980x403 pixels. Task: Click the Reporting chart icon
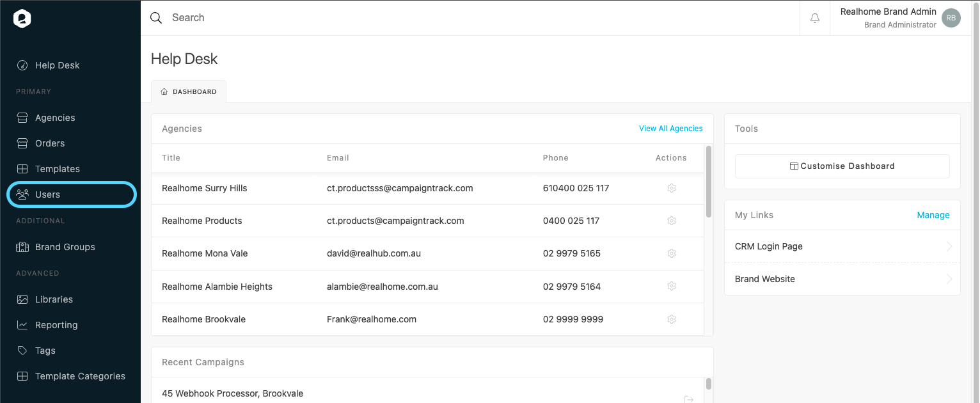point(22,325)
